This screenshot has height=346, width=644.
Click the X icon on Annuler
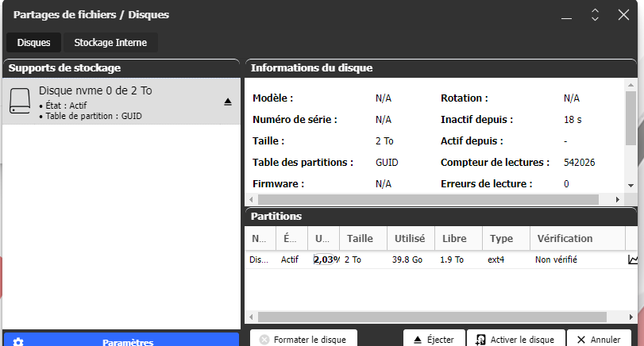pyautogui.click(x=581, y=340)
